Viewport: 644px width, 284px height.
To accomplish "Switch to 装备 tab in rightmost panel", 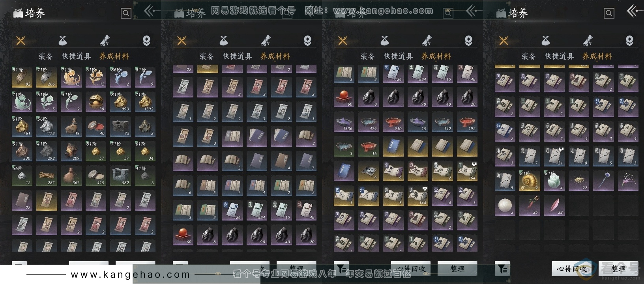I will (x=529, y=56).
